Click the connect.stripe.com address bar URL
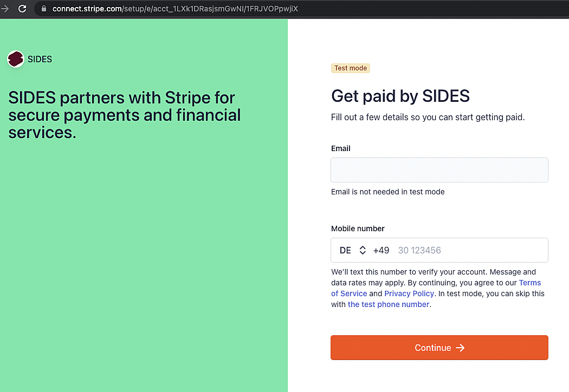The height and width of the screenshot is (392, 569). coord(175,9)
